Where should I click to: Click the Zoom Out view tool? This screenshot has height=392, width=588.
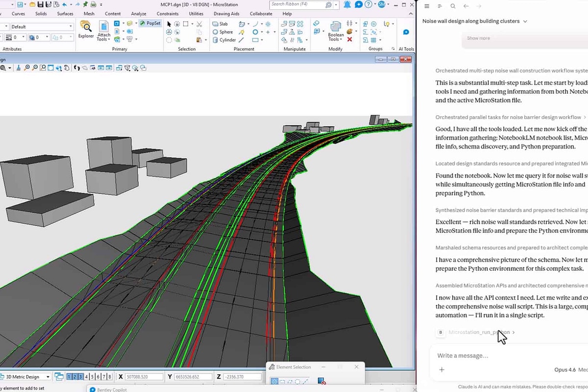tap(35, 68)
